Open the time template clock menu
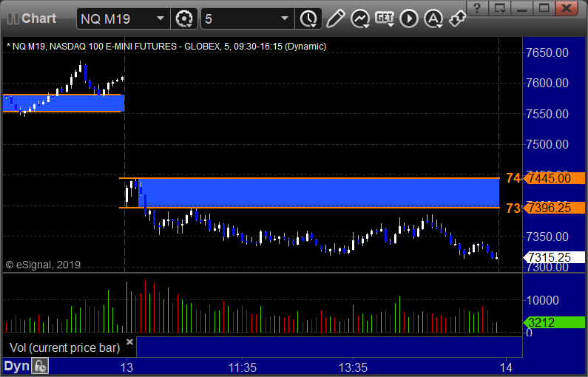This screenshot has height=377, width=588. [308, 18]
